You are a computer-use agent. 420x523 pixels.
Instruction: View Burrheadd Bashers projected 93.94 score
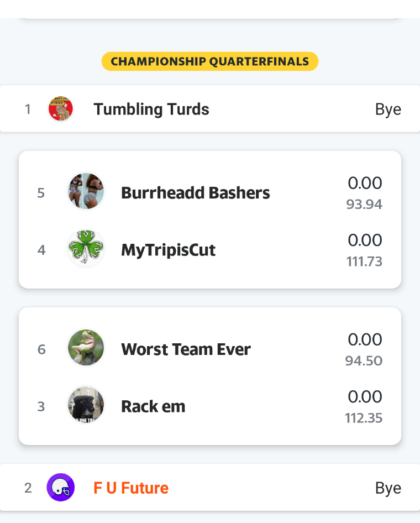(364, 205)
